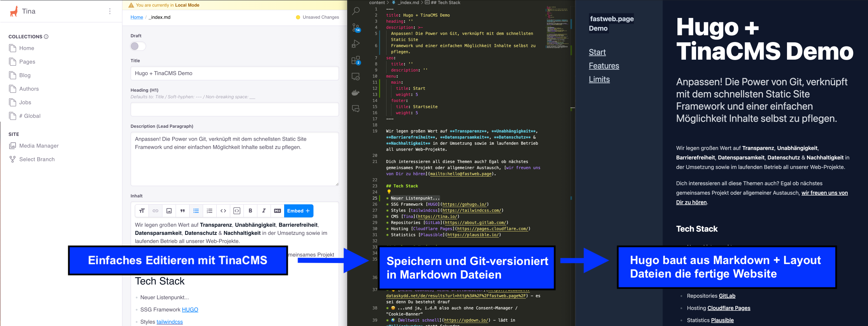Viewport: 868px width, 326px height.
Task: Insert a blockquote in the Inhalt editor
Action: [182, 210]
